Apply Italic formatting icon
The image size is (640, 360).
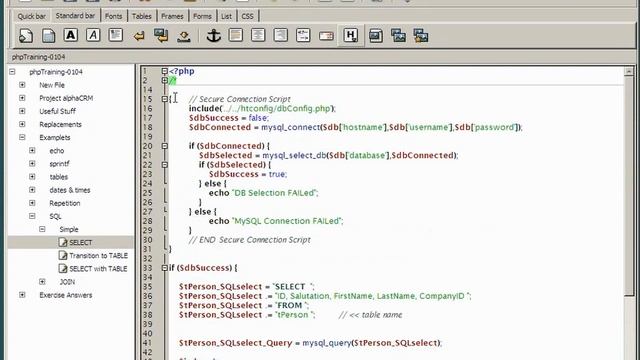[x=93, y=36]
